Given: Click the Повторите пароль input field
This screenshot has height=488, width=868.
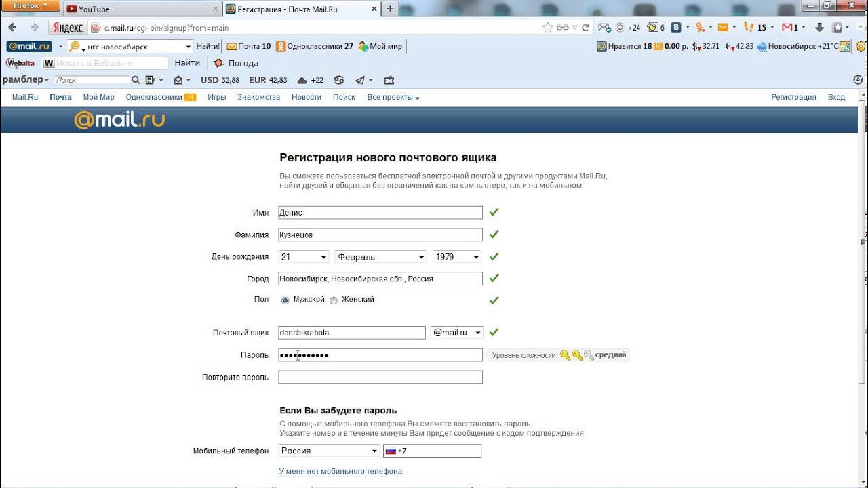Looking at the screenshot, I should (380, 378).
